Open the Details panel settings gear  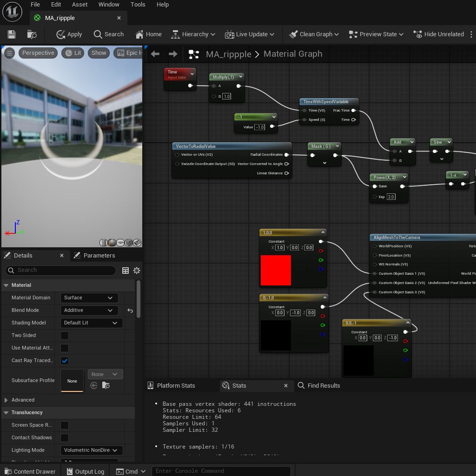[137, 271]
